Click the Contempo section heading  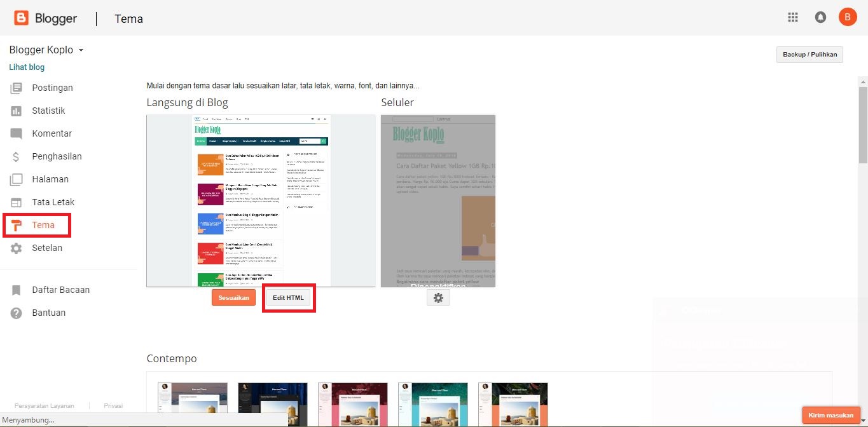point(172,358)
